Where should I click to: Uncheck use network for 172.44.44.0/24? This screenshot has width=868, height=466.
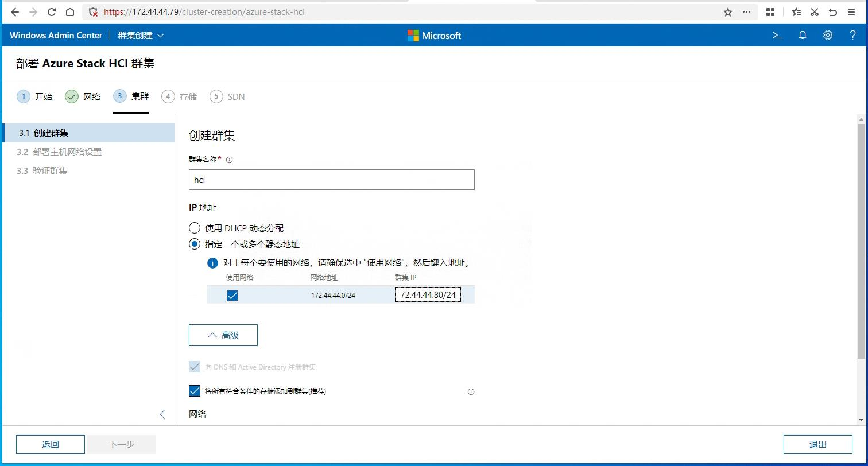232,296
